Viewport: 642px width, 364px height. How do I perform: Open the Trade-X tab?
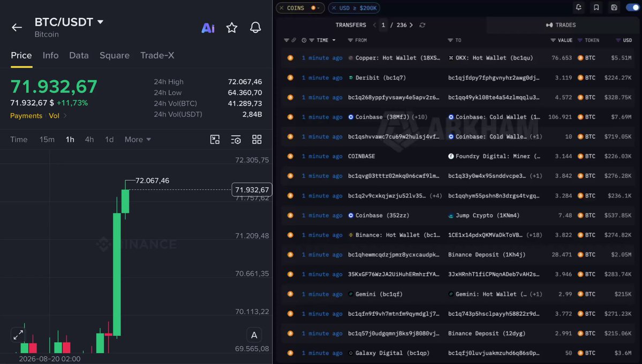tap(157, 55)
